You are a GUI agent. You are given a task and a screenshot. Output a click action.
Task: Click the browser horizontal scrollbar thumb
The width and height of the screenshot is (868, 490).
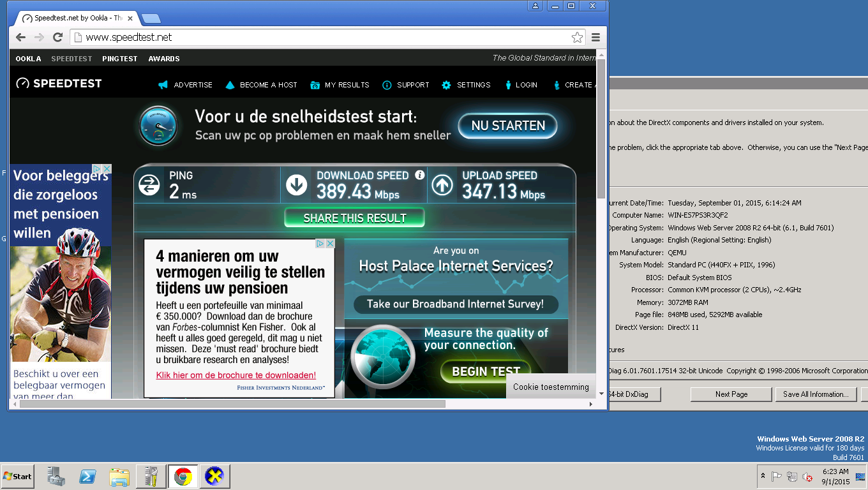pyautogui.click(x=232, y=404)
